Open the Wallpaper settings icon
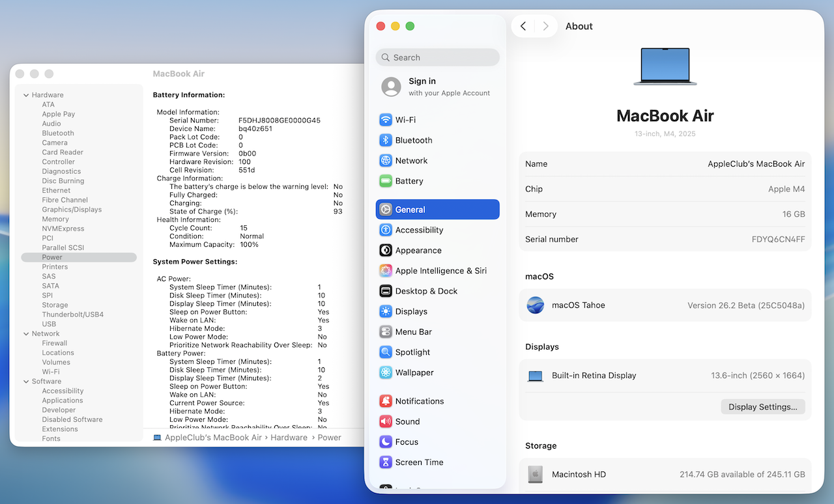This screenshot has height=504, width=834. point(386,372)
